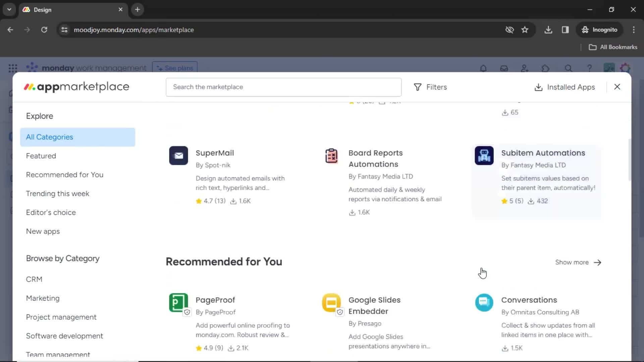The image size is (644, 362).
Task: Click PageProof 4.9 star rating
Action: (209, 348)
